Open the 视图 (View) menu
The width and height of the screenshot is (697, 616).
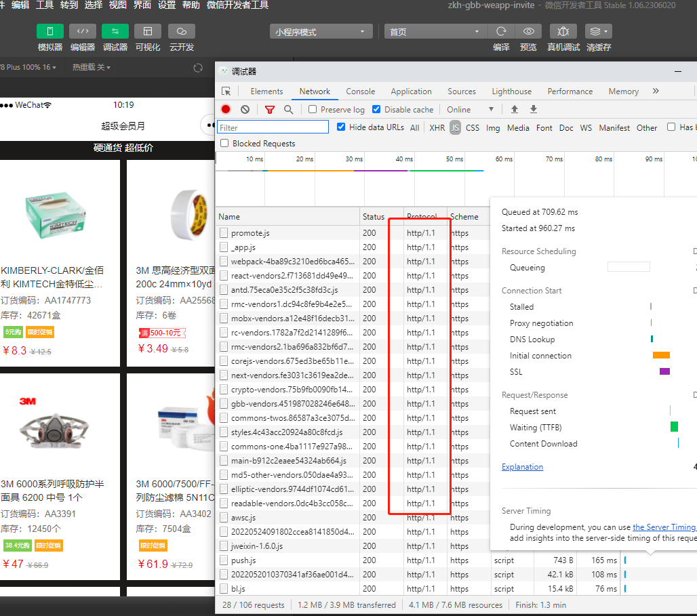(118, 5)
